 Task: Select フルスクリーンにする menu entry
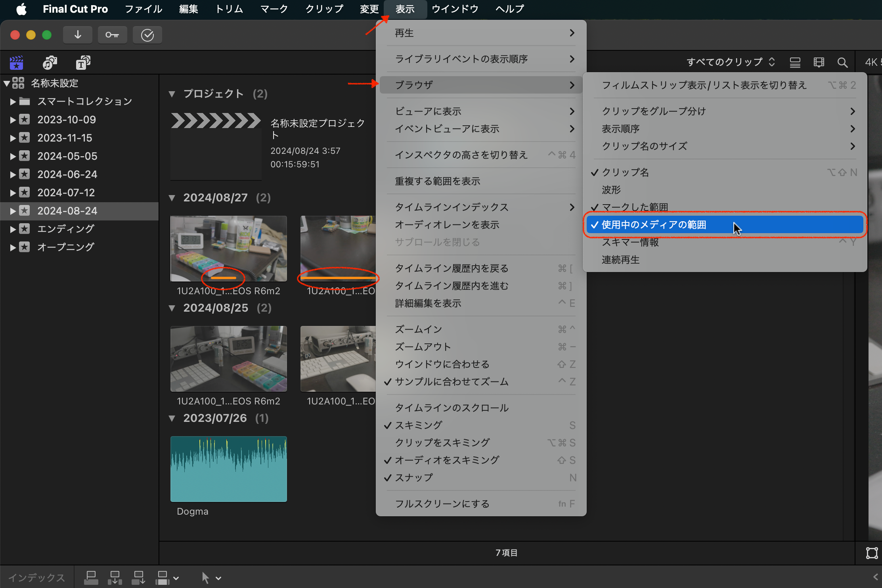442,504
